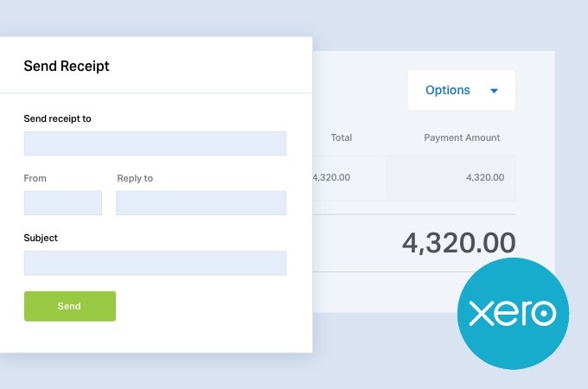Click the Options dropdown arrow icon
The width and height of the screenshot is (588, 389).
(x=494, y=91)
